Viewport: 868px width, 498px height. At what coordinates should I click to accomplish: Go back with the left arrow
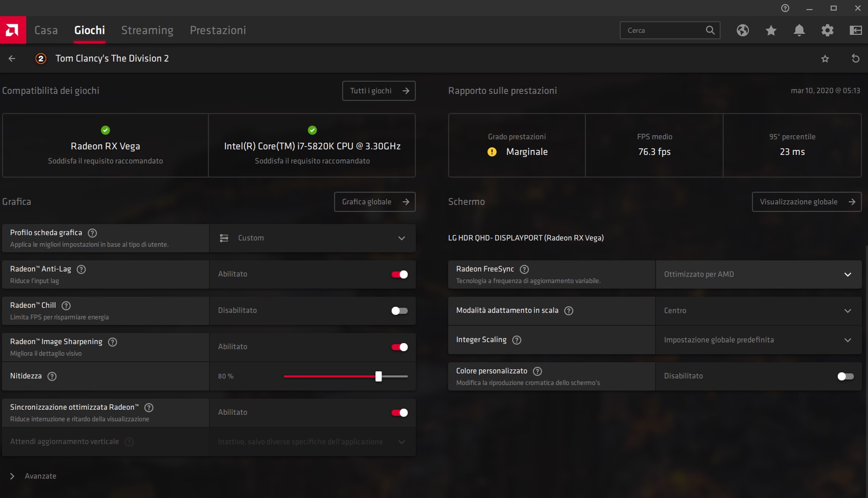(12, 59)
